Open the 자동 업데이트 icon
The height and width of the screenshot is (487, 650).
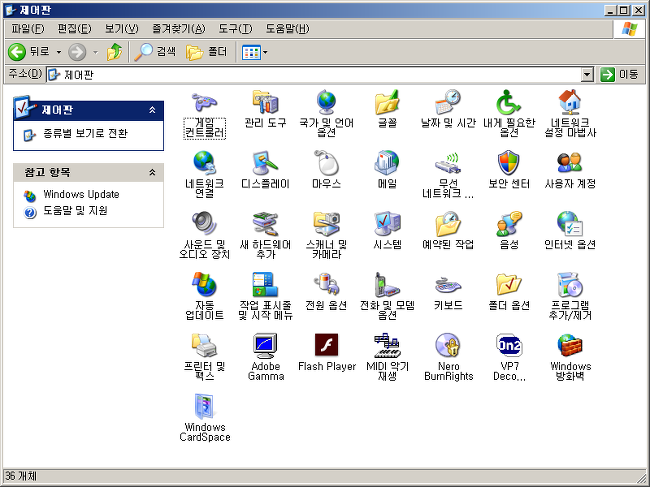point(204,285)
